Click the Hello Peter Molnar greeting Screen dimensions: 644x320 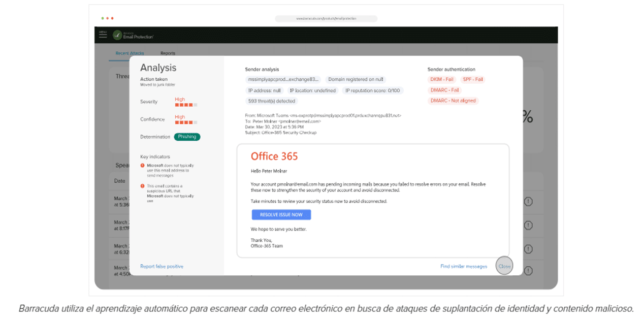pyautogui.click(x=269, y=171)
